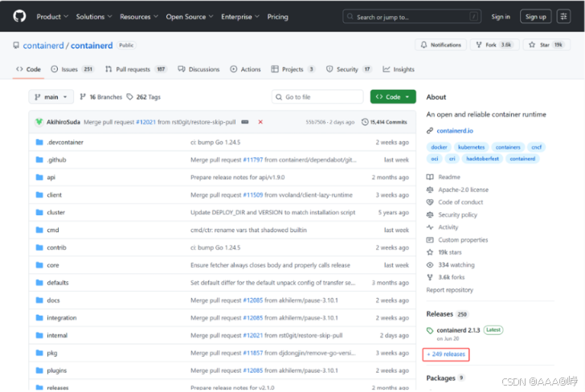Switch to the Issues tab

coord(72,69)
